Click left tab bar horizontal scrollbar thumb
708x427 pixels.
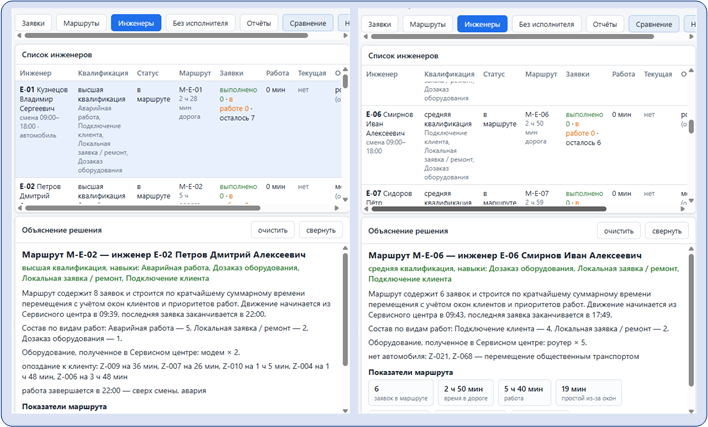[166, 35]
